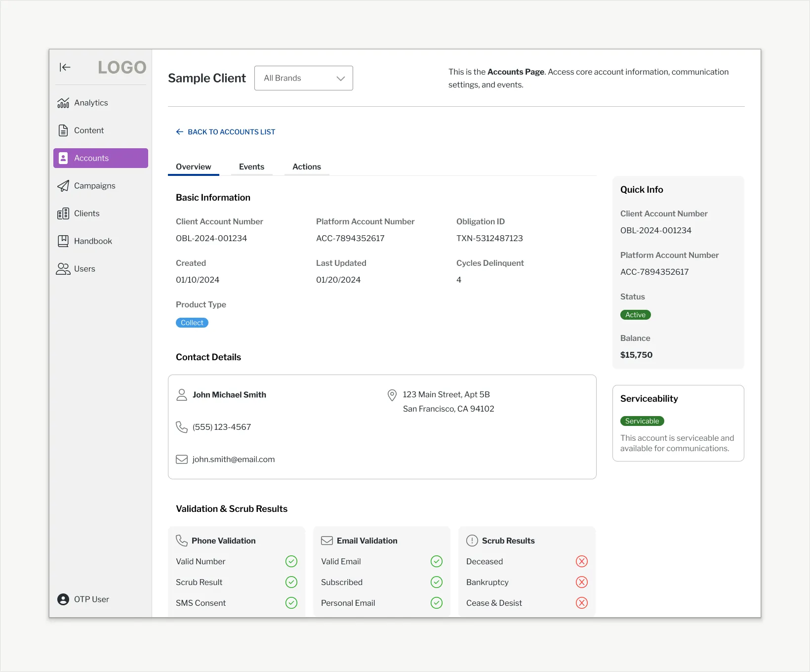Select Accounts in the sidebar
The image size is (810, 672).
[101, 158]
